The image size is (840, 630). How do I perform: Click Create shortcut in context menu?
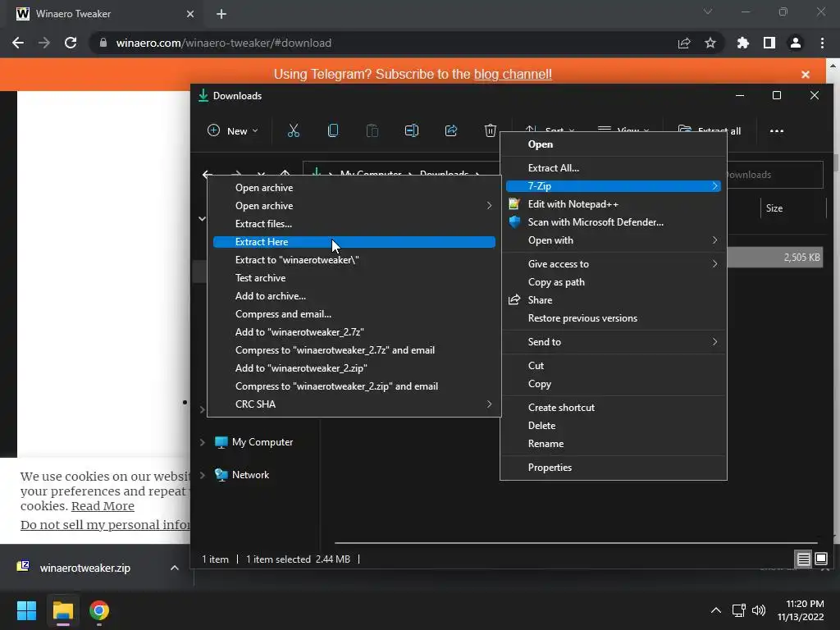[614, 408]
